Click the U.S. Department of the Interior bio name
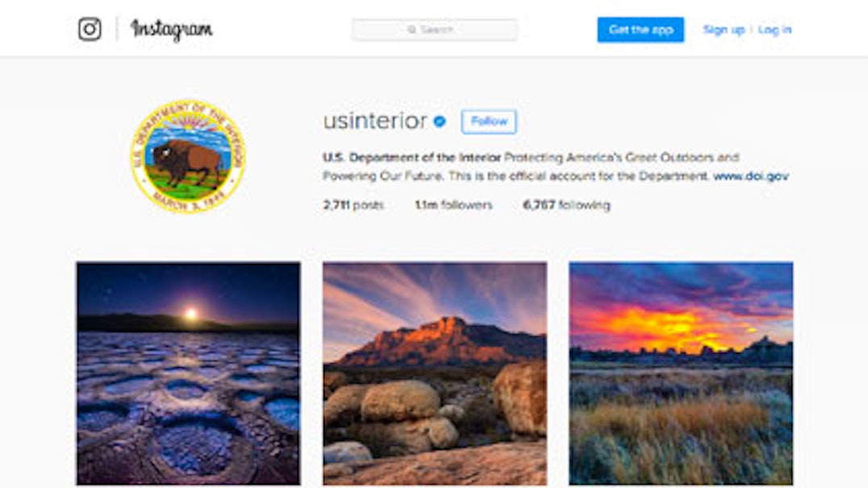The width and height of the screenshot is (868, 488). point(412,157)
